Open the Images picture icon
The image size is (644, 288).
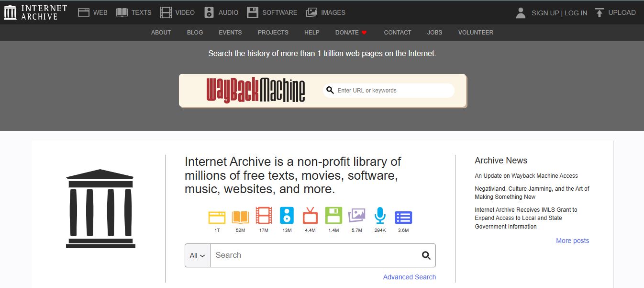click(x=311, y=12)
